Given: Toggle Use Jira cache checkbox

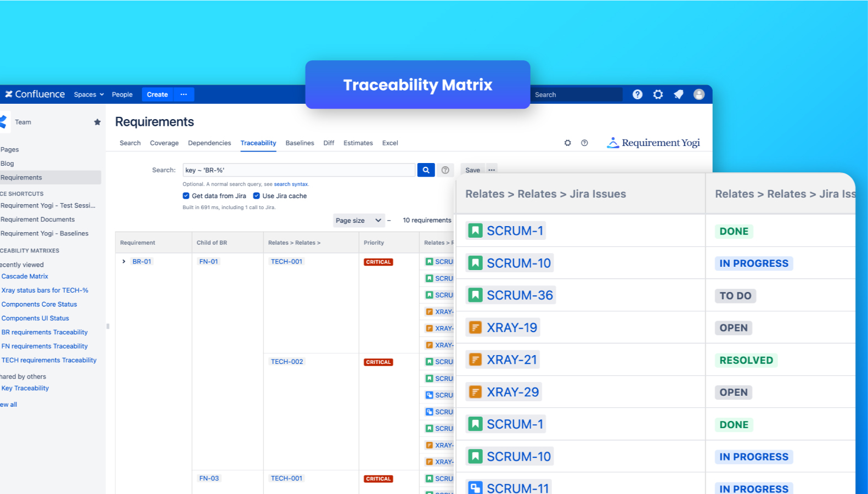Looking at the screenshot, I should point(256,196).
